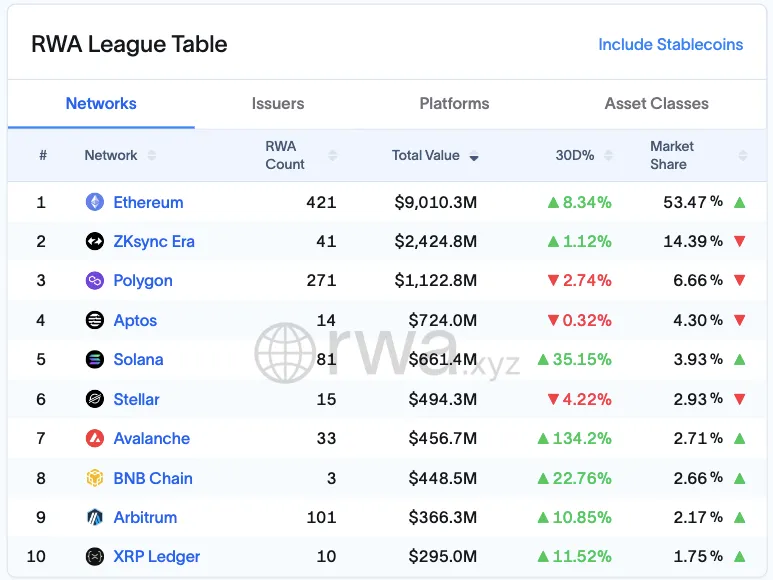Screen dimensions: 773x580
Task: Click the BNB Chain yellow logo icon
Action: [95, 478]
